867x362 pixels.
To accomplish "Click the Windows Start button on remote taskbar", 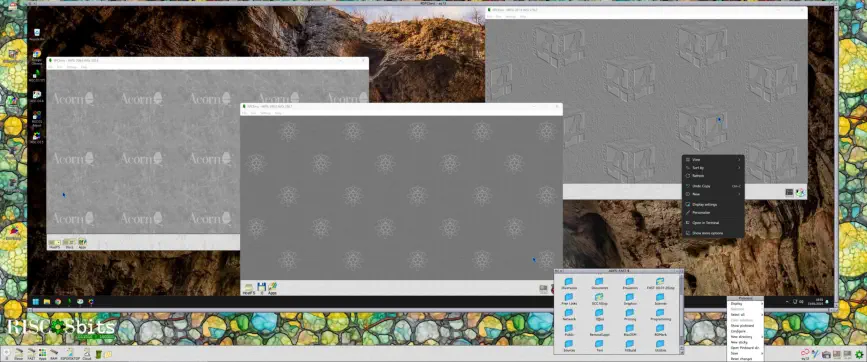I will tap(35, 302).
